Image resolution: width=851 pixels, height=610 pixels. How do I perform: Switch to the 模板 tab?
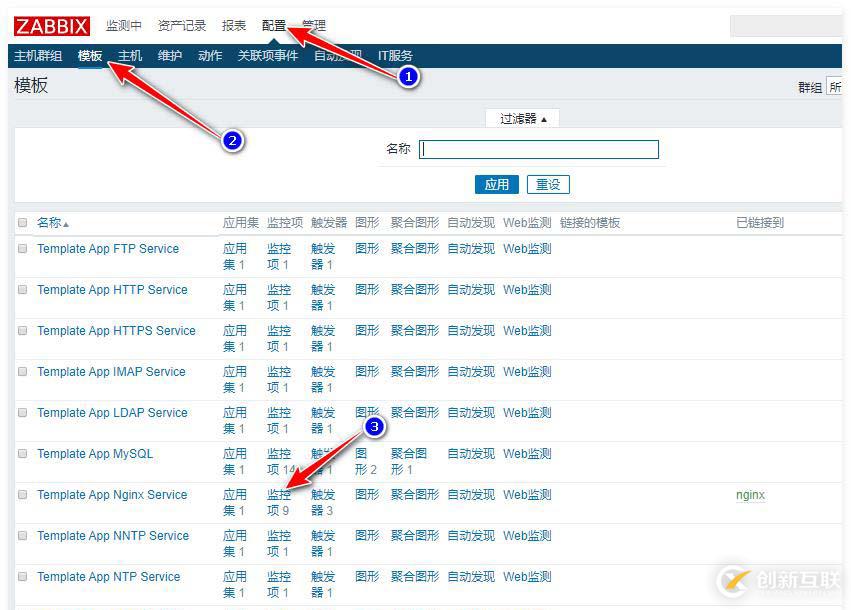click(90, 55)
